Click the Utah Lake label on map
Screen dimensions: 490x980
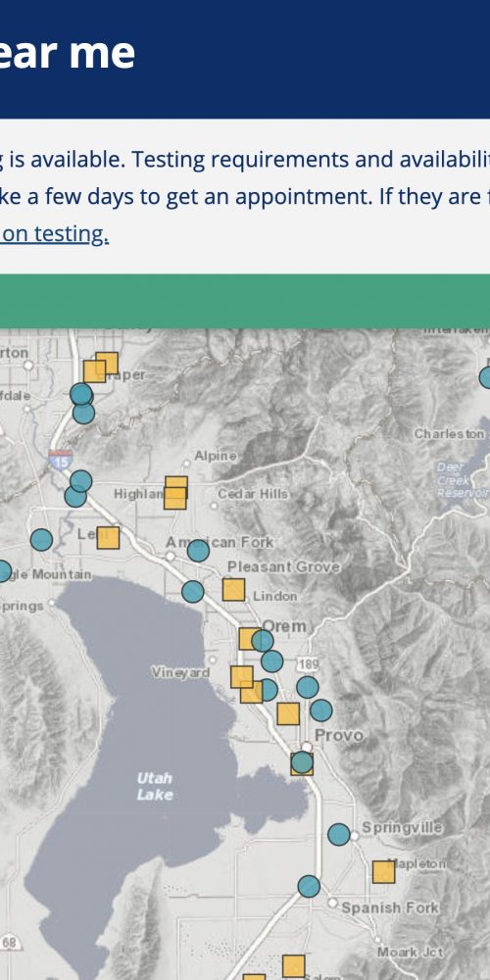[x=155, y=786]
